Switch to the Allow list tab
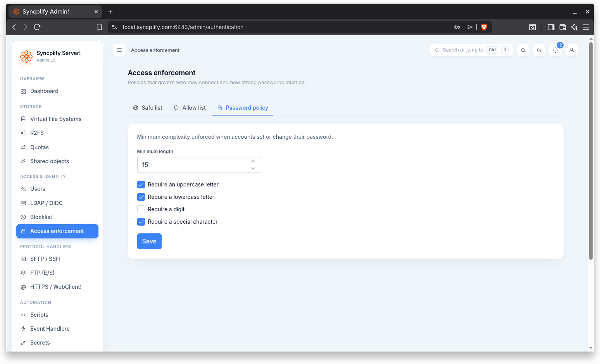This screenshot has width=600, height=364. pyautogui.click(x=190, y=108)
